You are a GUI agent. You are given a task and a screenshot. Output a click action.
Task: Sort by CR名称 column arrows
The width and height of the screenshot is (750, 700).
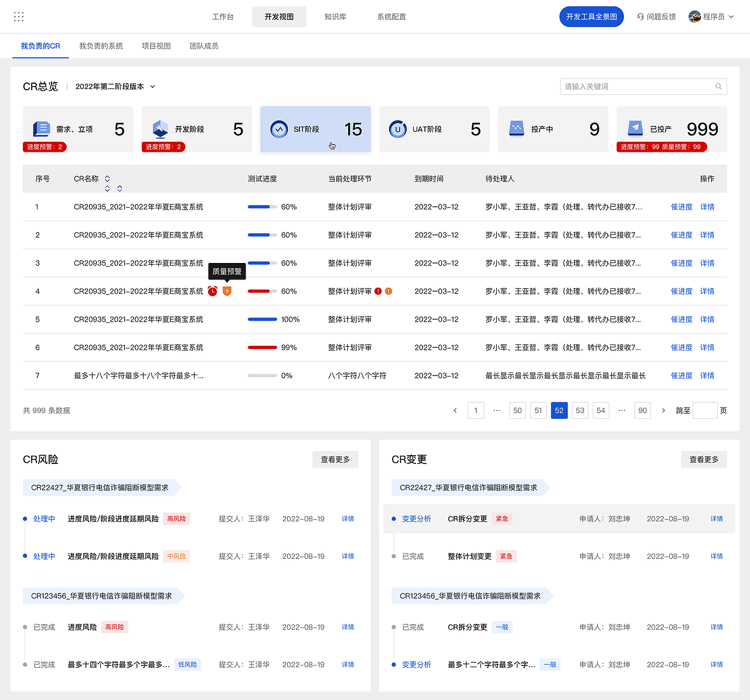(107, 179)
